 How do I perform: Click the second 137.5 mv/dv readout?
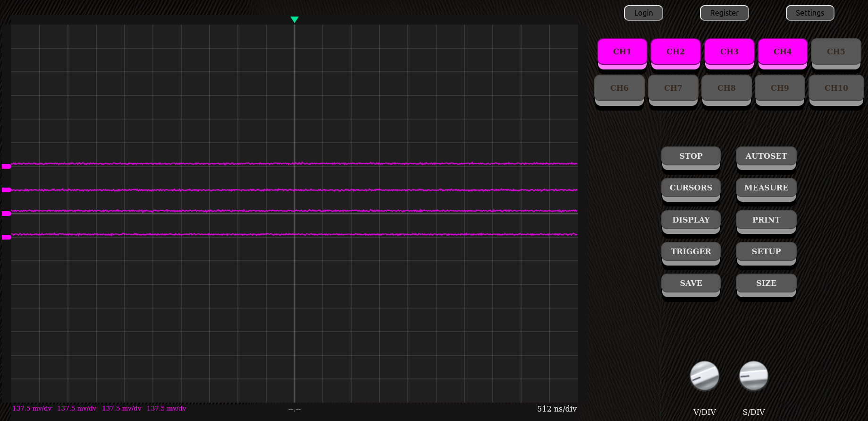[x=77, y=409]
